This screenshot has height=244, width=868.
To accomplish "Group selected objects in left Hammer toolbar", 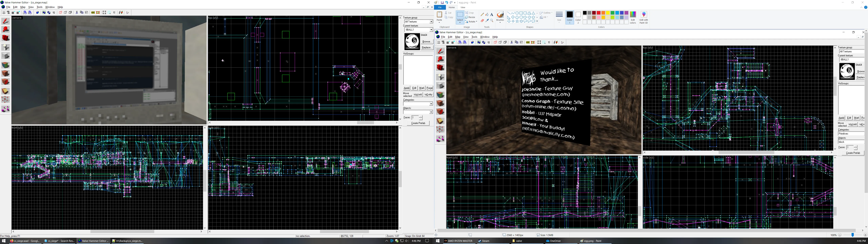I will (x=44, y=13).
